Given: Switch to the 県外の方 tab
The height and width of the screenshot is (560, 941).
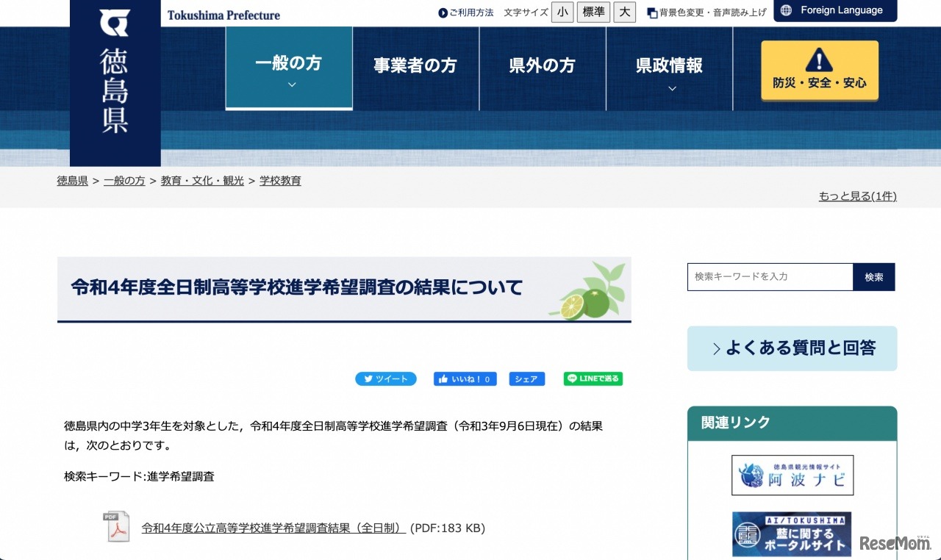Looking at the screenshot, I should pos(543,65).
